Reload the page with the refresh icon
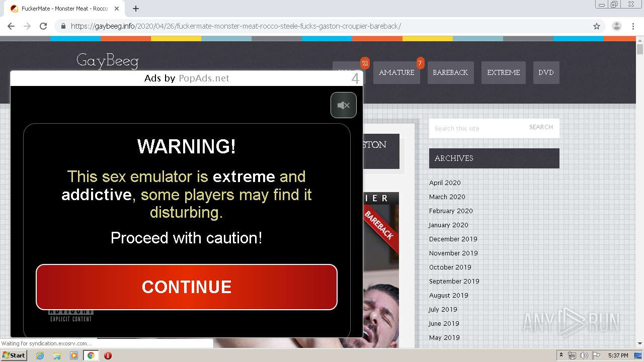Screen dimensions: 644x362 [x=43, y=26]
